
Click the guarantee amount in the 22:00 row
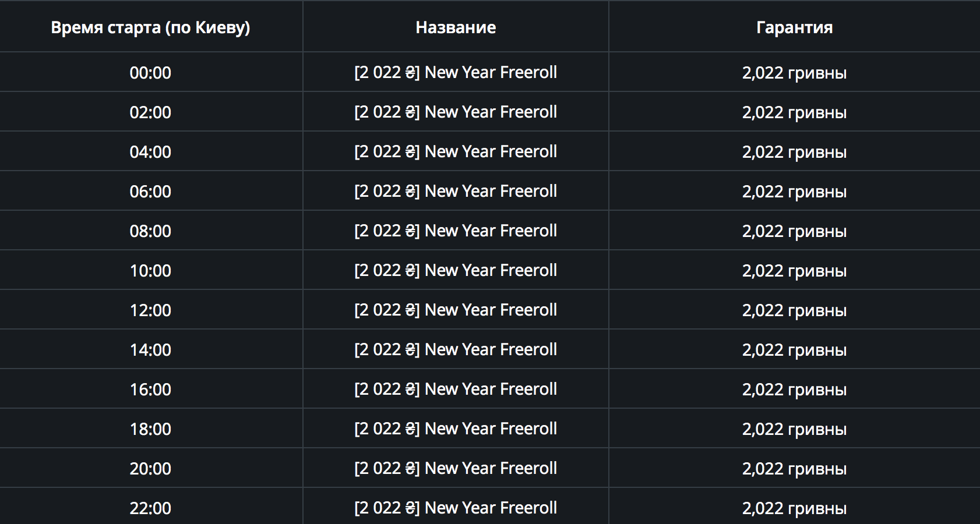794,508
